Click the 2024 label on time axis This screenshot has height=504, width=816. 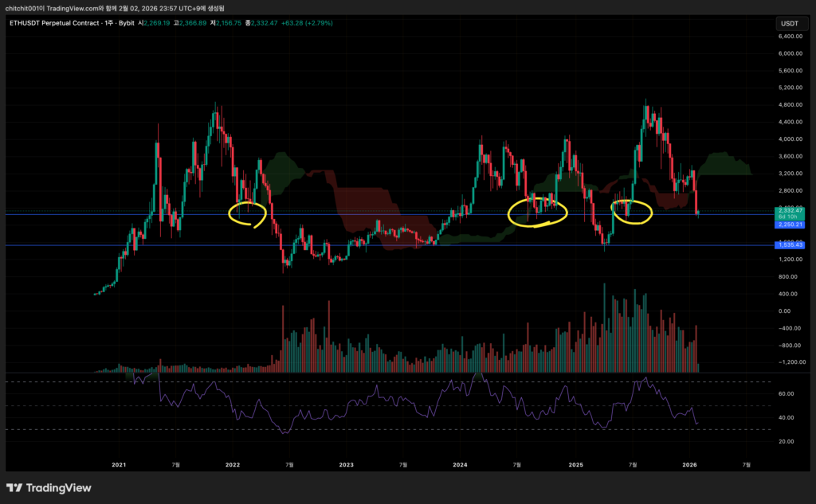point(460,464)
